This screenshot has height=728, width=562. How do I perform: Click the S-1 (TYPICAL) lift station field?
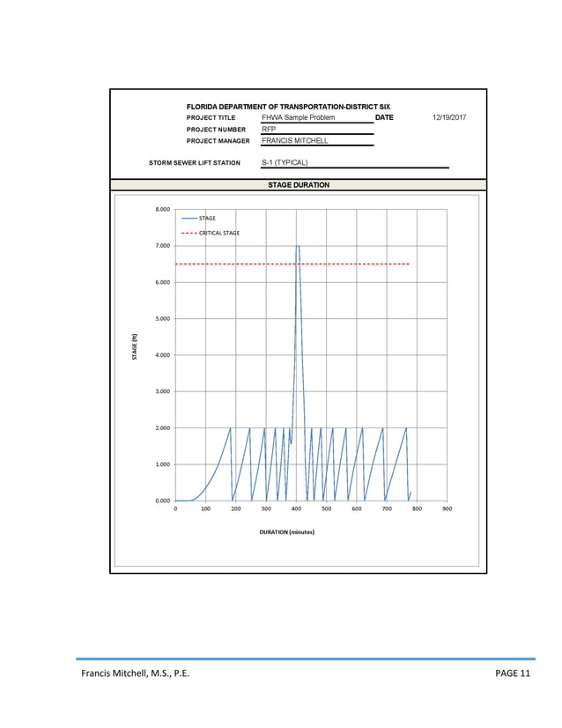[355, 162]
